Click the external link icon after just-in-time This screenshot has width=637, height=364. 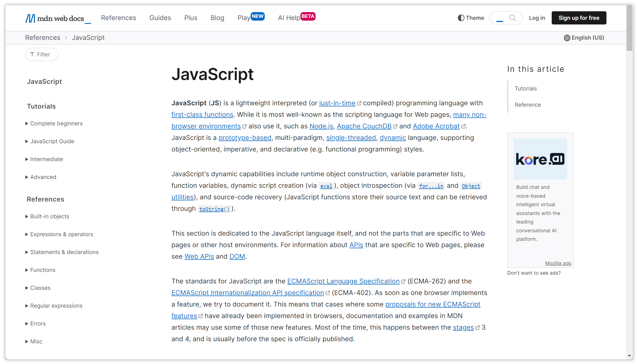click(359, 103)
